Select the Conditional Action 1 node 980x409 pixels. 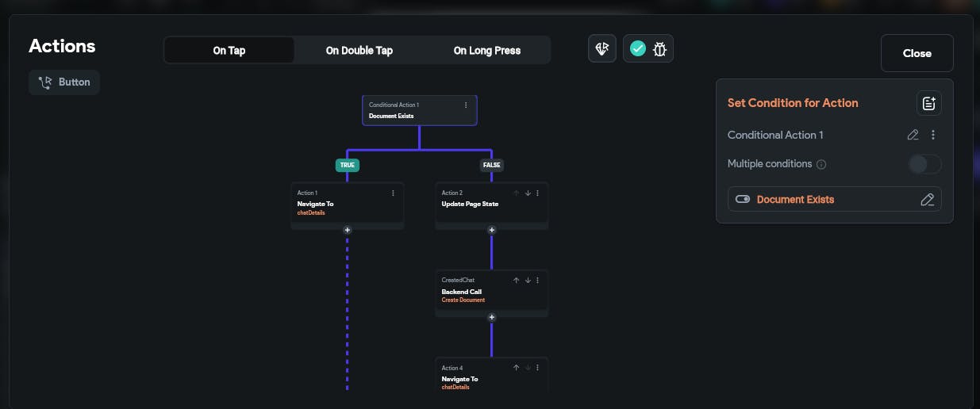(x=419, y=110)
